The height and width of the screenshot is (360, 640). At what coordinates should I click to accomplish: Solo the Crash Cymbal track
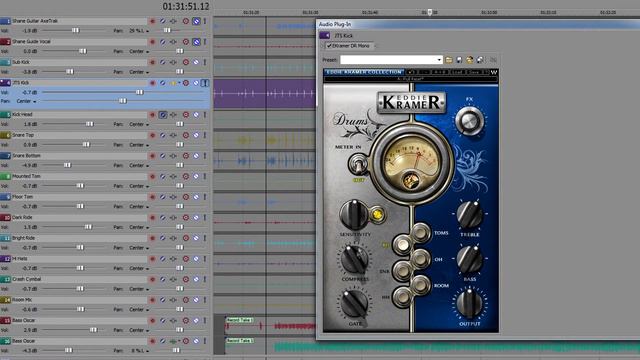(205, 279)
